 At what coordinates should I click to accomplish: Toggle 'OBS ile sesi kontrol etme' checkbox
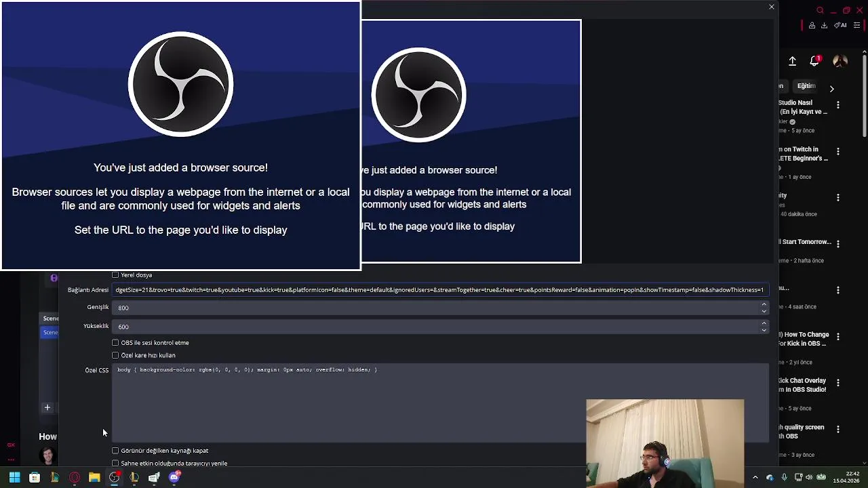click(x=115, y=343)
